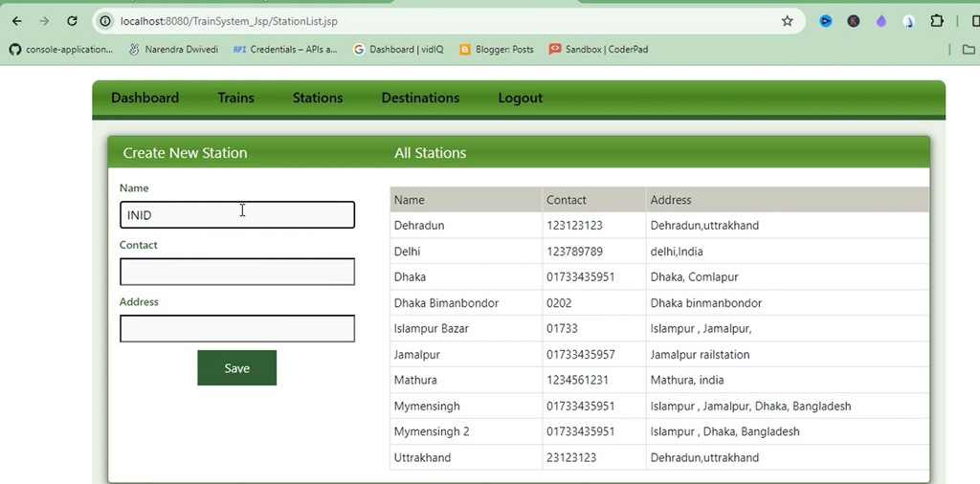
Task: Click contact number 01733435957
Action: (581, 355)
